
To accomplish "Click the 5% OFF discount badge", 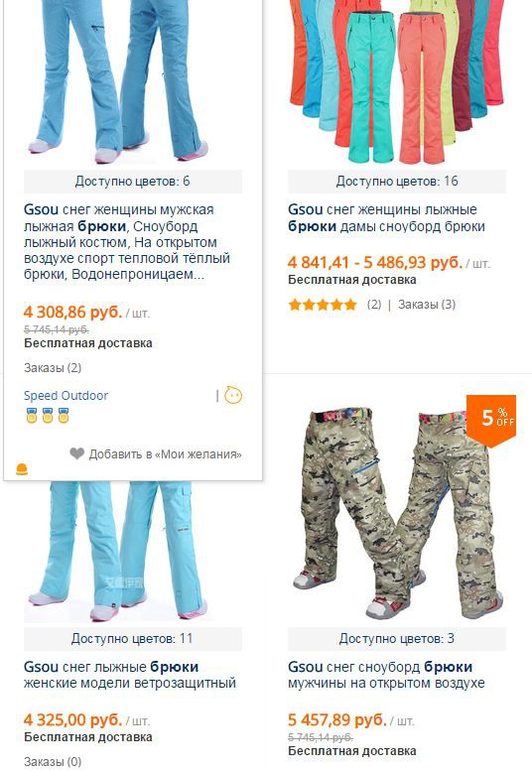I will 490,421.
